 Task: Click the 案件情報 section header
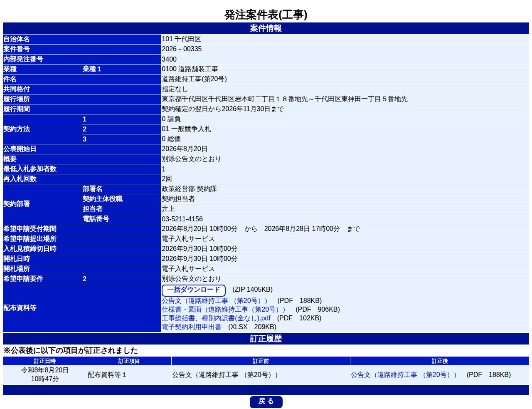point(266,28)
